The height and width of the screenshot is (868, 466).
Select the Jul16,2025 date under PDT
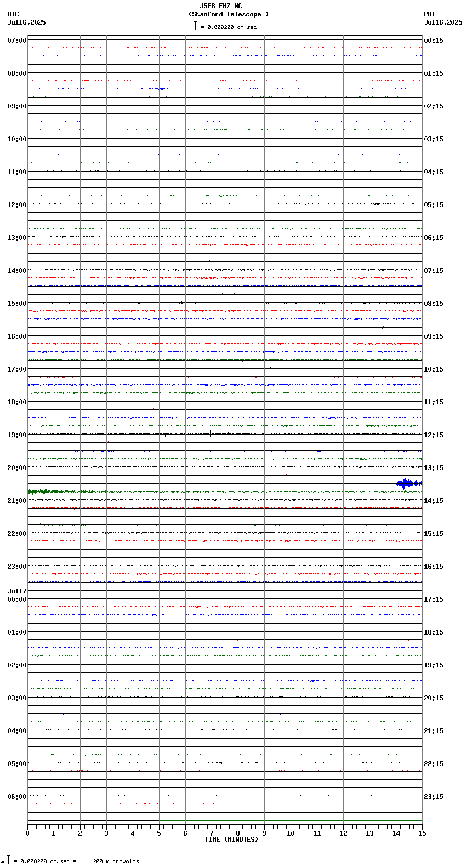click(443, 22)
